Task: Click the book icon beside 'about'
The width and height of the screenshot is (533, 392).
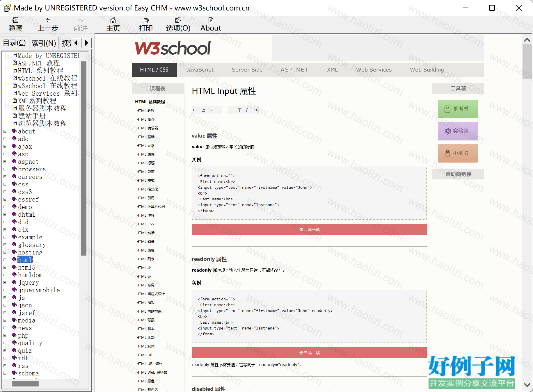Action: 14,131
